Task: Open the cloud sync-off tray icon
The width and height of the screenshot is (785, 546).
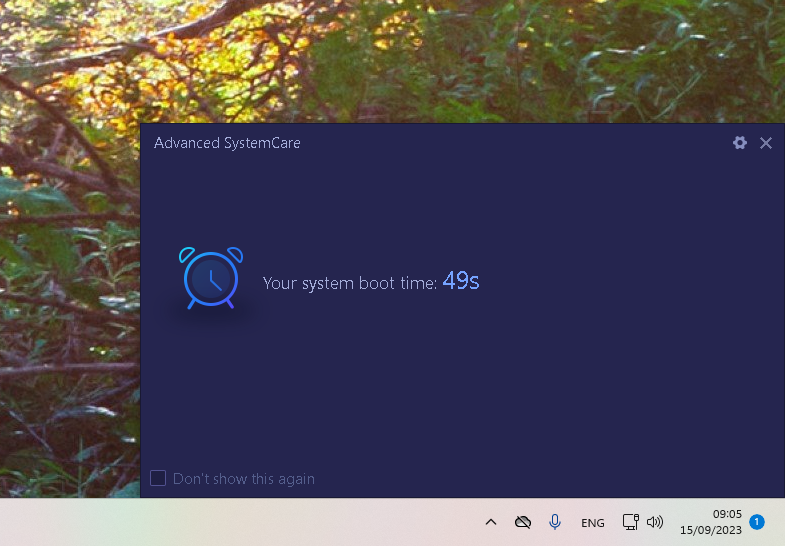Action: coord(523,522)
